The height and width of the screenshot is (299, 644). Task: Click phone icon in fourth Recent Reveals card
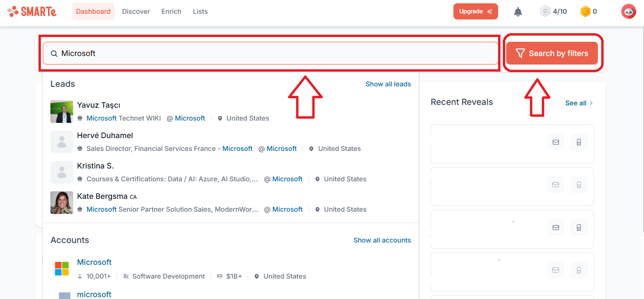578,270
